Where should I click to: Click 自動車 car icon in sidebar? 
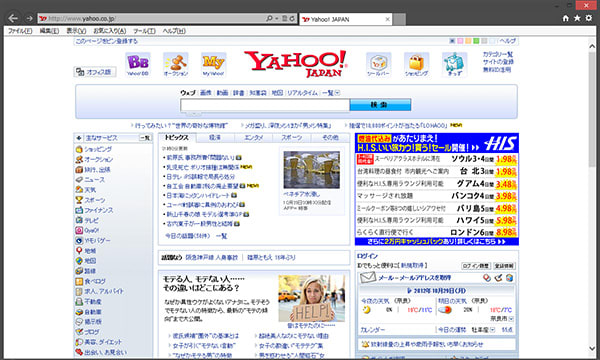[79, 312]
